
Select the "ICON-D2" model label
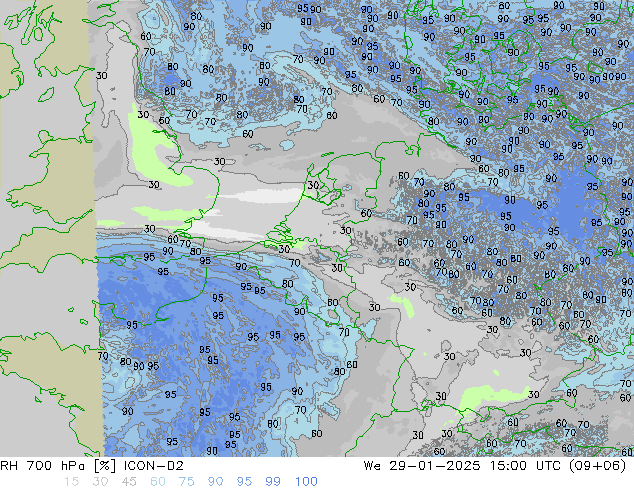[x=154, y=466]
